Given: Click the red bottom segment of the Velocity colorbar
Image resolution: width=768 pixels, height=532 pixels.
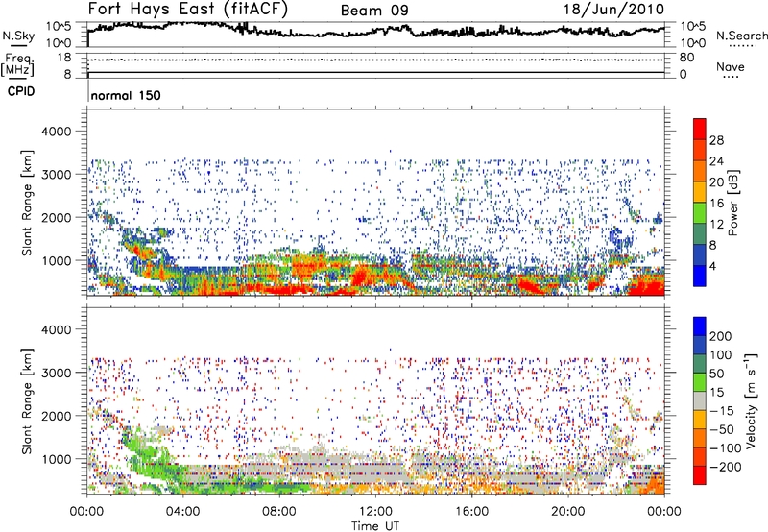Looking at the screenshot, I should [700, 475].
